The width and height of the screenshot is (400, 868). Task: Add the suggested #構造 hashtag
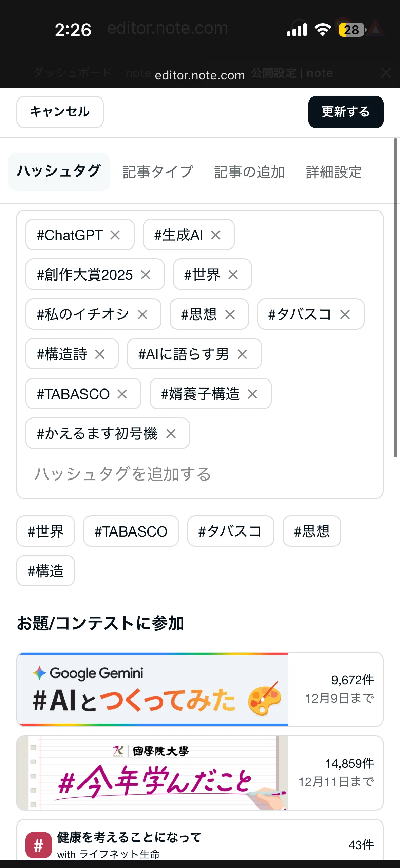[45, 571]
